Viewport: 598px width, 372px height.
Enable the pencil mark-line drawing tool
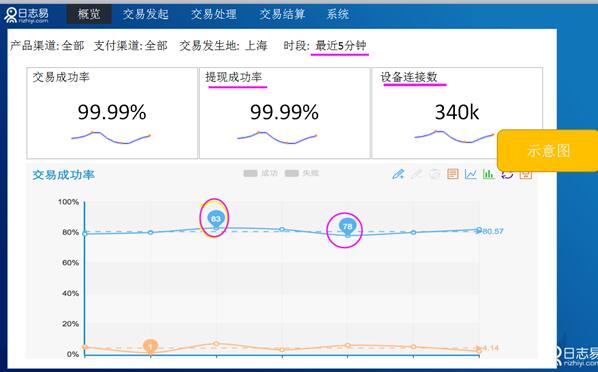coord(398,174)
